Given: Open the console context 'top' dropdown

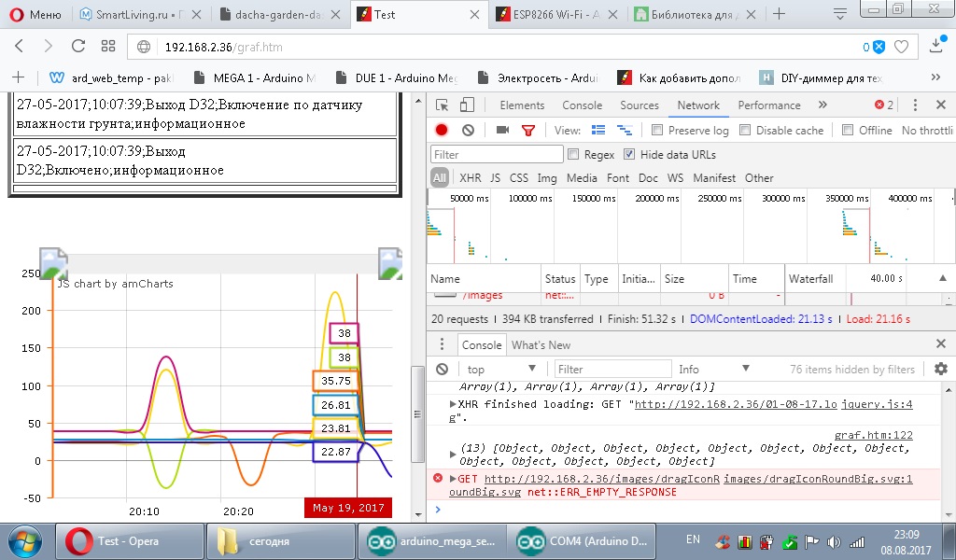Looking at the screenshot, I should point(501,370).
